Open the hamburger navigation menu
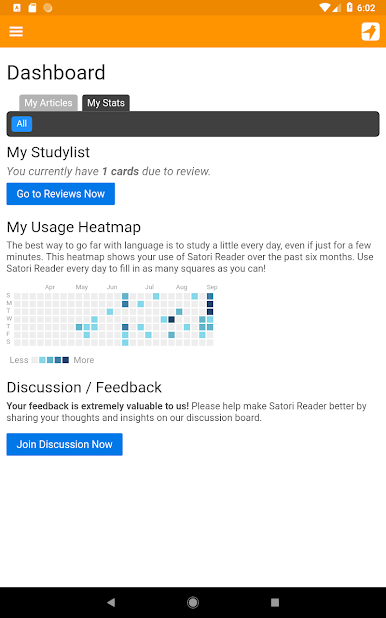This screenshot has height=618, width=386. click(x=16, y=32)
